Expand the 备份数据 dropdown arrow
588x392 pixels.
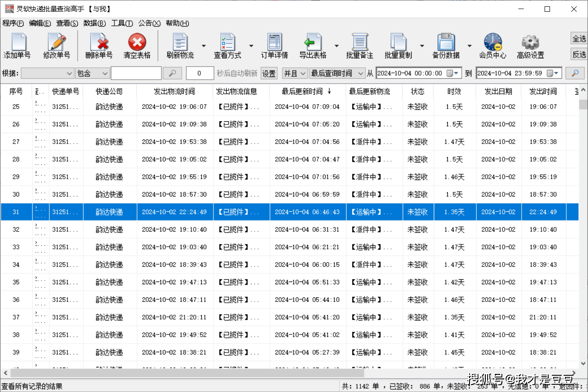(469, 46)
